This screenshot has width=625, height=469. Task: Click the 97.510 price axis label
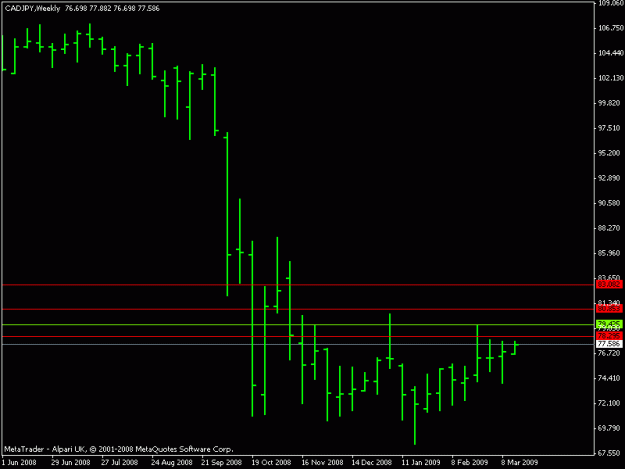click(609, 128)
